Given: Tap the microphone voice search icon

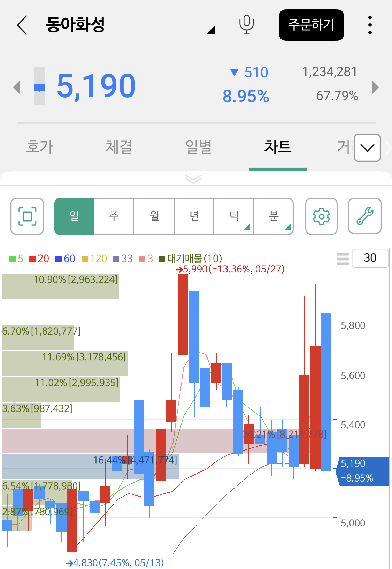Looking at the screenshot, I should (246, 25).
